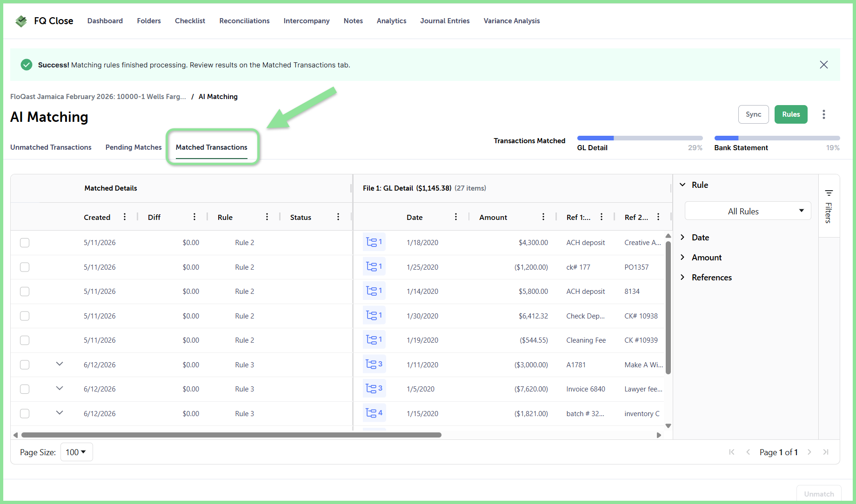
Task: Click the horizontal table scrollbar
Action: 231,435
